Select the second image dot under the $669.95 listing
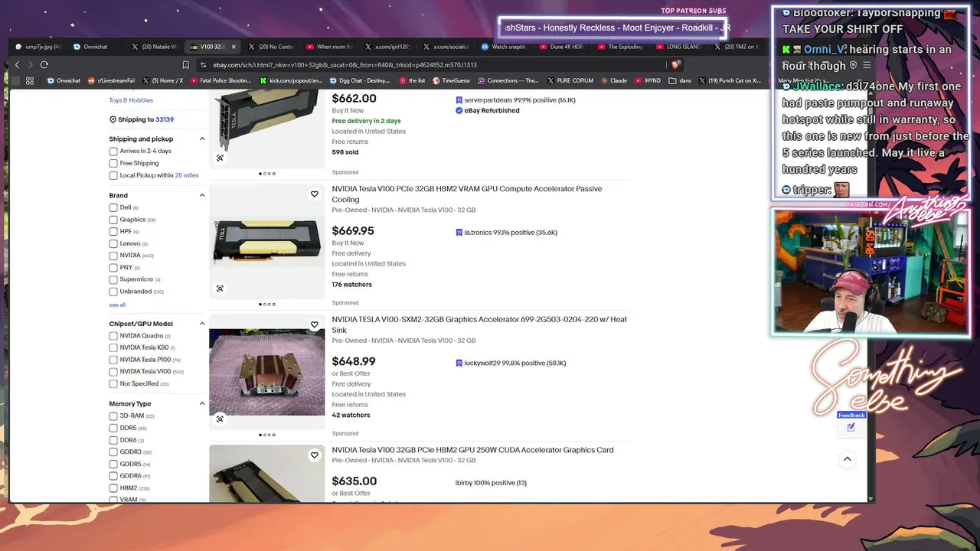Image resolution: width=980 pixels, height=551 pixels. click(x=265, y=305)
